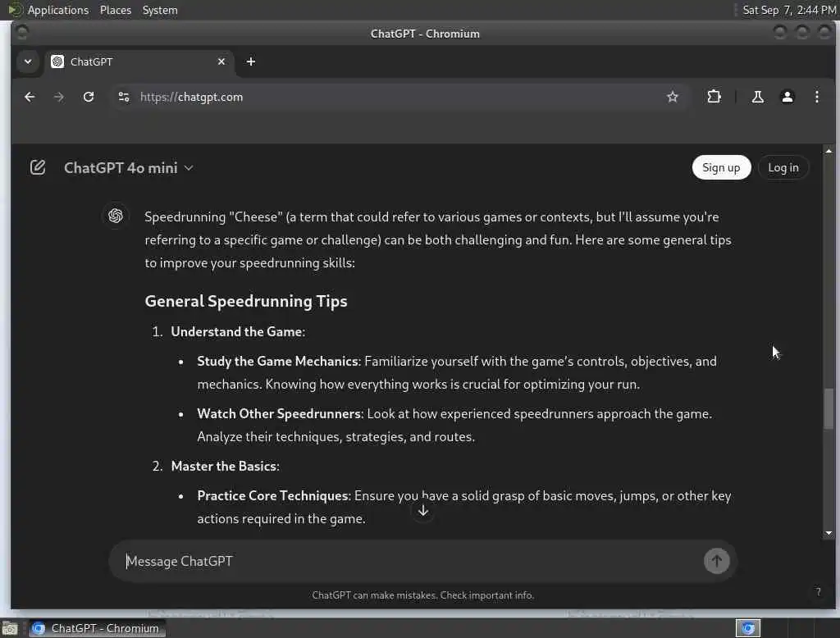The width and height of the screenshot is (840, 638).
Task: Click the chatgpt.com address bar URL
Action: coord(191,97)
